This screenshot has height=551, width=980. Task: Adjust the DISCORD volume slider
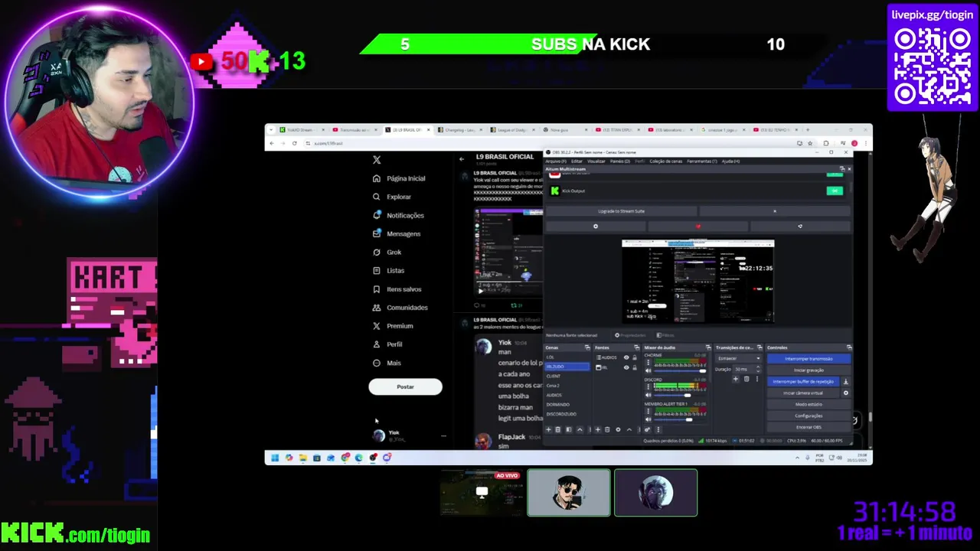pos(680,395)
